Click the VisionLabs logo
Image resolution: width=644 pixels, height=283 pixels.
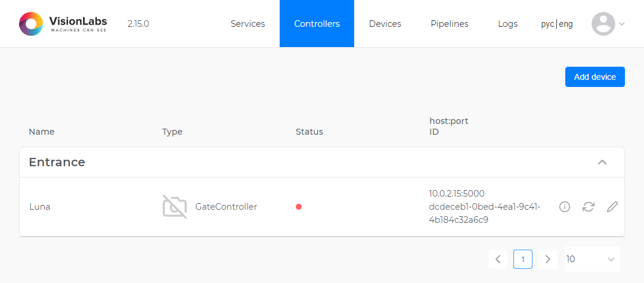[x=63, y=24]
